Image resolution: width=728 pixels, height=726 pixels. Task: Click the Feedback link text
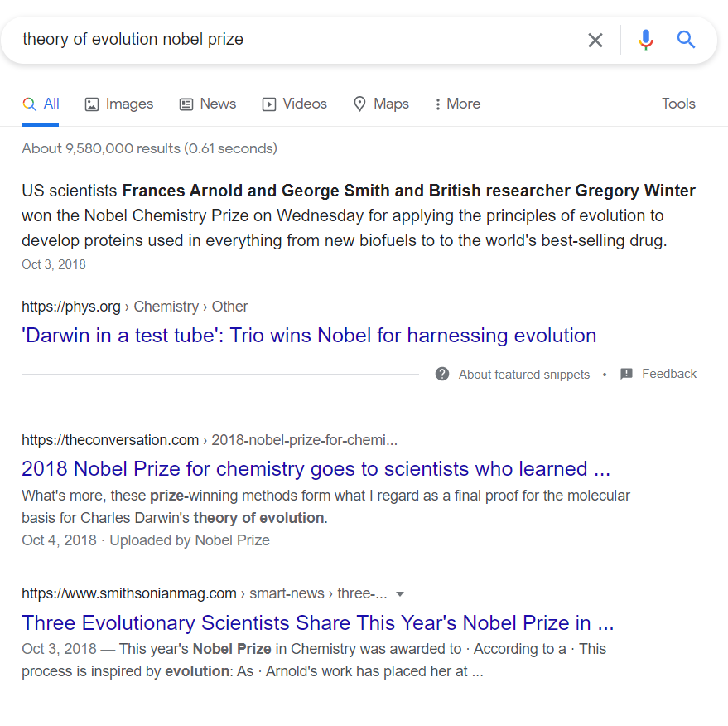click(669, 374)
